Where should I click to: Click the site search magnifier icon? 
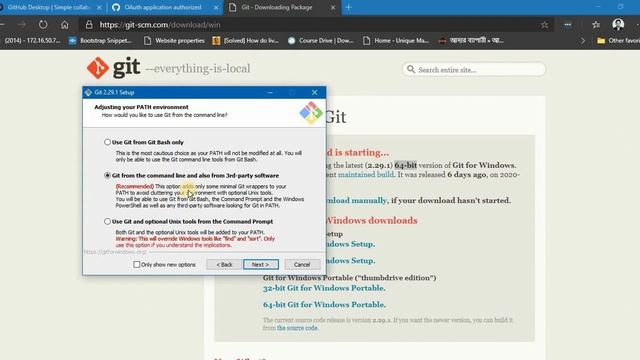(x=411, y=69)
